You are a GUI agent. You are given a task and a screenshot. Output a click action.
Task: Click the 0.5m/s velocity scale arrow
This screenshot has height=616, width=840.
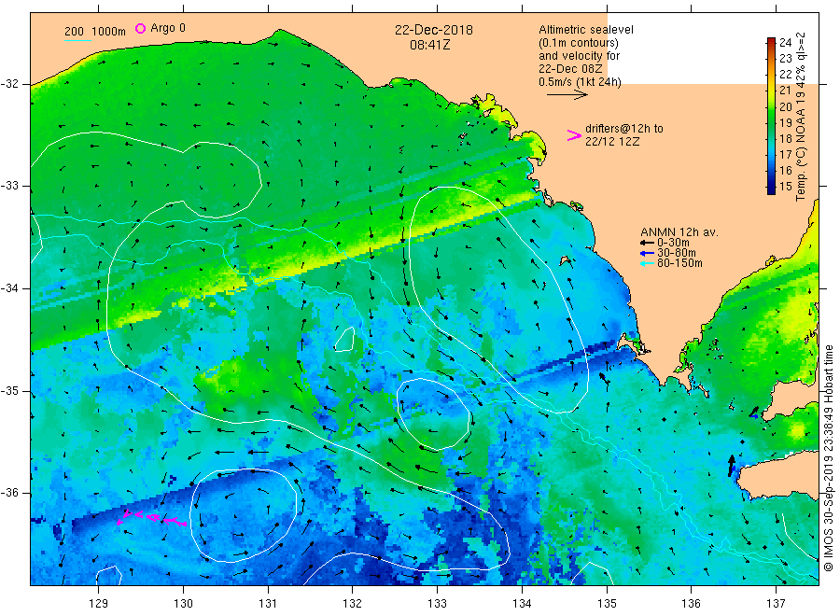[x=567, y=95]
